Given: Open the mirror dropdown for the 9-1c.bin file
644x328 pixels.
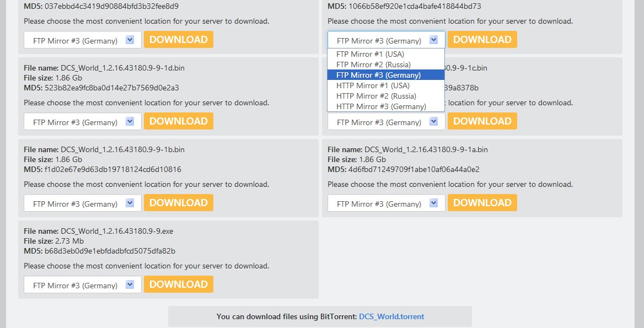Looking at the screenshot, I should [x=386, y=121].
